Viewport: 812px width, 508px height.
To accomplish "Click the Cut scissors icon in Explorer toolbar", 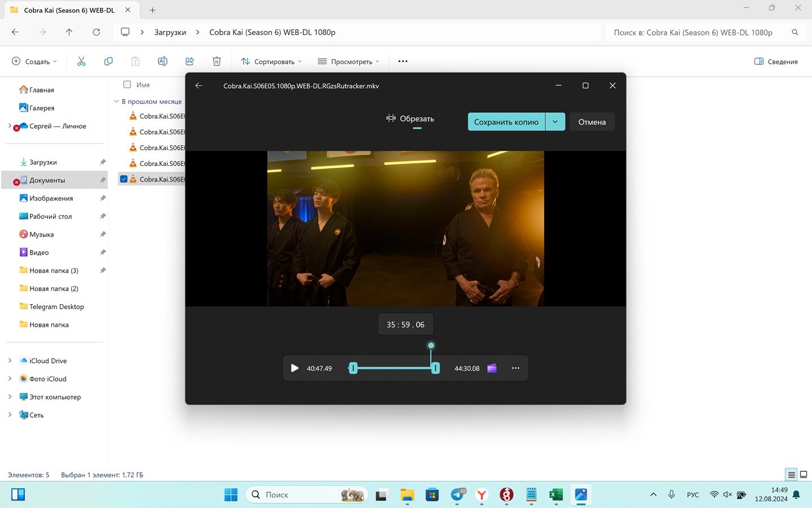I will (x=81, y=62).
